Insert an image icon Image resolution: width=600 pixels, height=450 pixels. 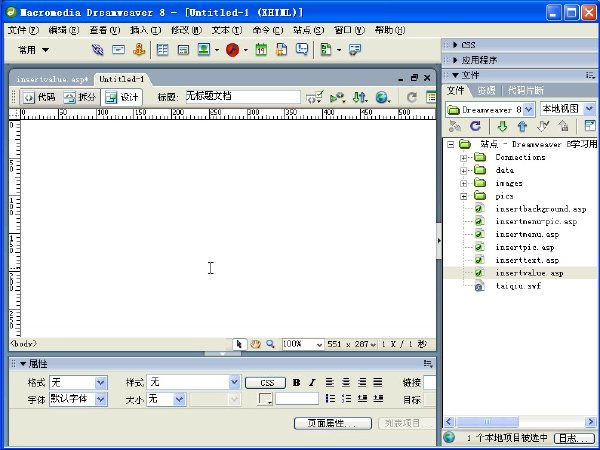204,50
